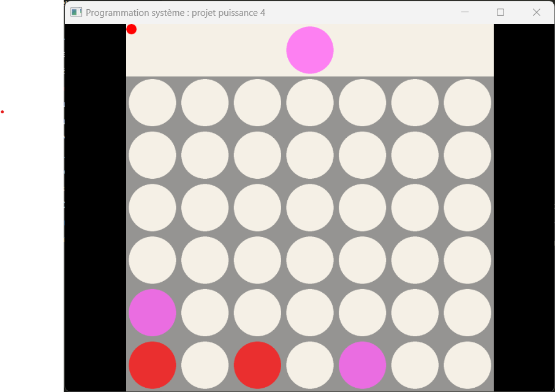
Task: Click the empty bottom-row slot in the second column
Action: (x=205, y=365)
